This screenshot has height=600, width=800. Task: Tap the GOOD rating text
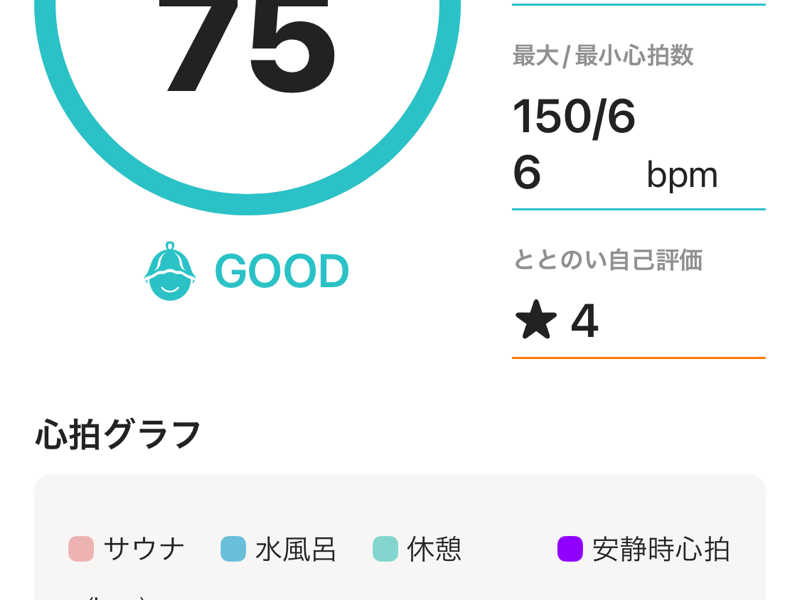tap(282, 271)
